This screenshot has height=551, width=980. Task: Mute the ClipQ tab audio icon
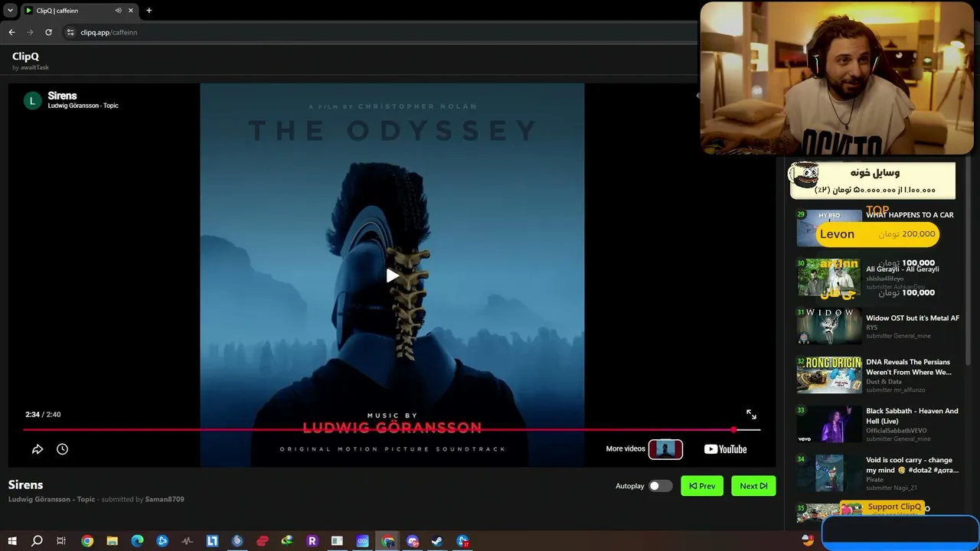(118, 11)
